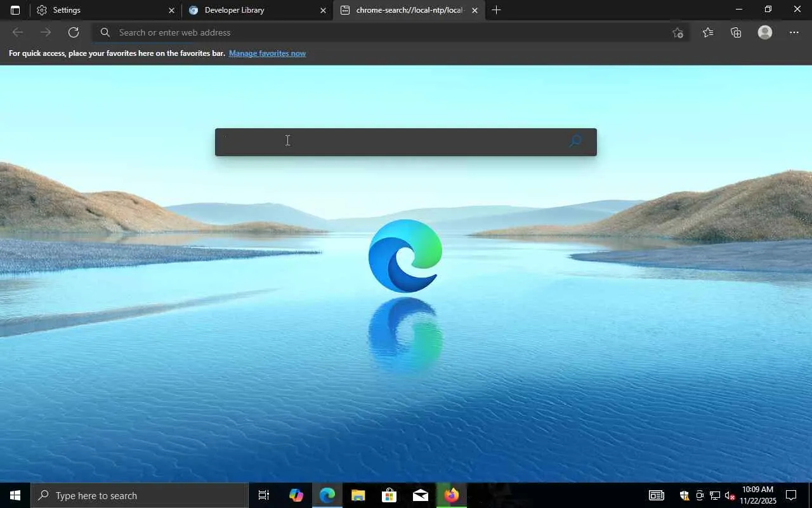Click the blue search magnifier icon

(575, 141)
